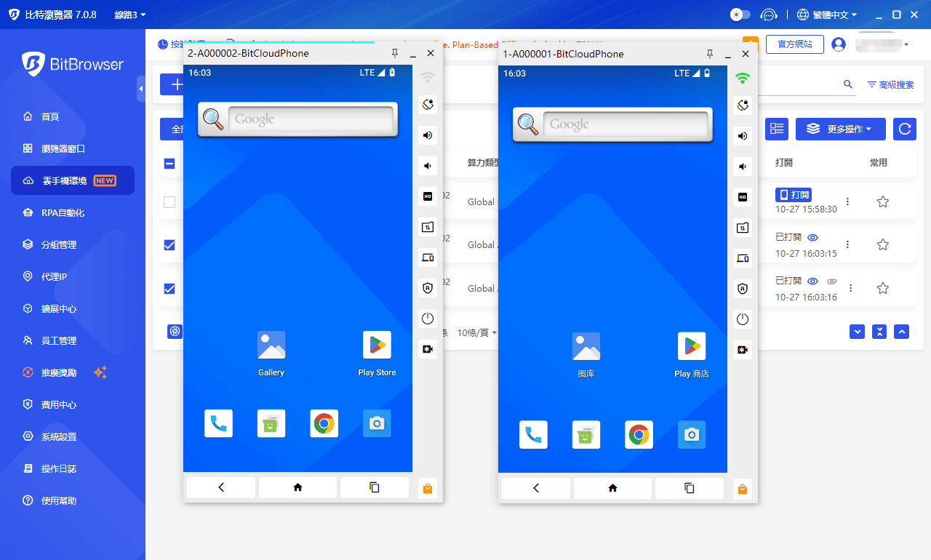This screenshot has width=931, height=560.
Task: Open Play Store in the 2-A000002 phone
Action: [x=377, y=346]
